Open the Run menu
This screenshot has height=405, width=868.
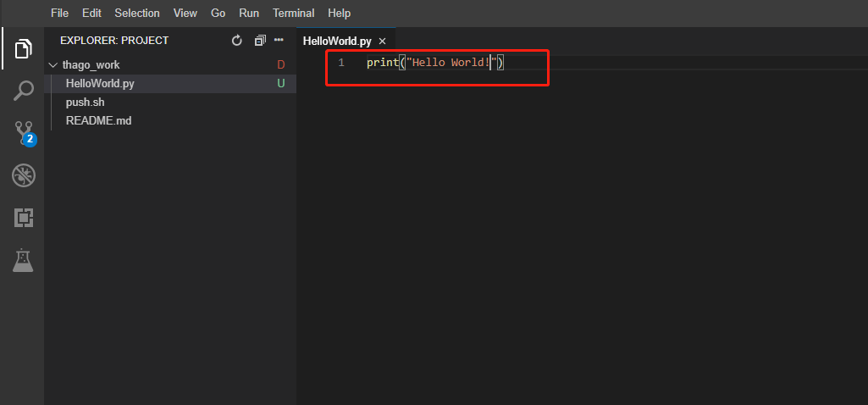pos(249,13)
